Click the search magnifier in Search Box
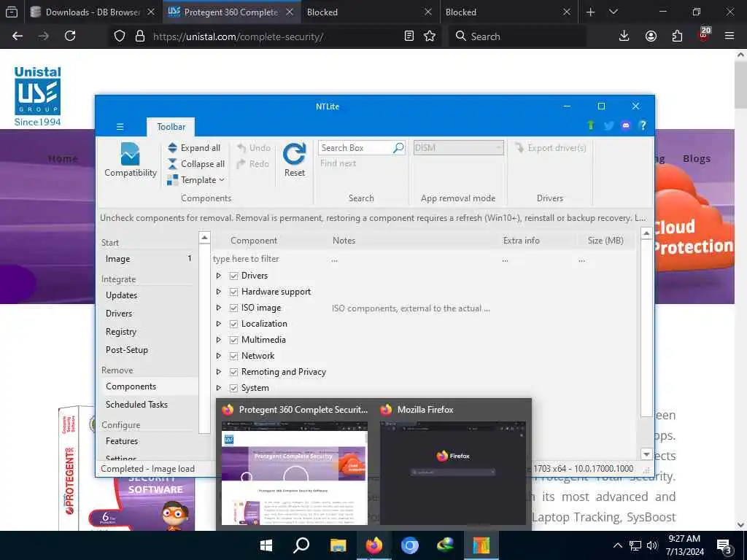Viewport: 747px width, 560px height. tap(398, 148)
